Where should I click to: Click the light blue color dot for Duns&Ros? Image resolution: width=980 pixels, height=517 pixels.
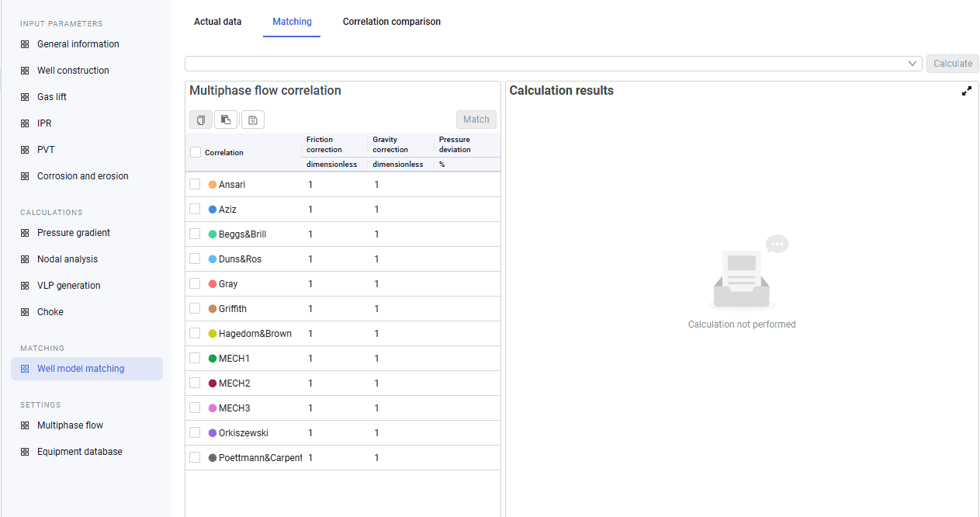[213, 259]
